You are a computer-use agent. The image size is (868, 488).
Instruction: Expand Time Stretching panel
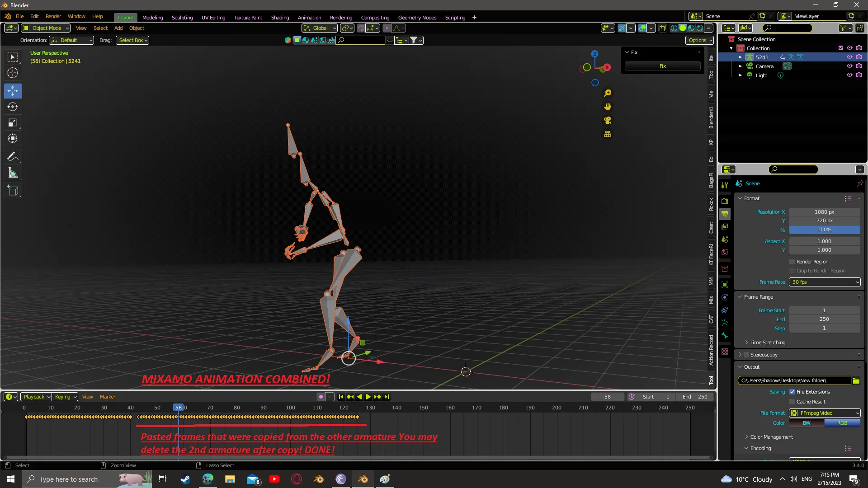click(x=768, y=343)
